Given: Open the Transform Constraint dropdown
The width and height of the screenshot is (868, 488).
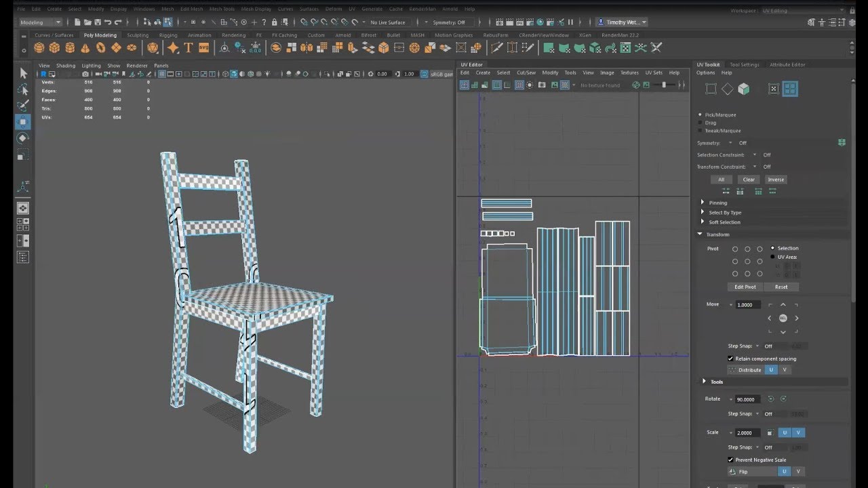Looking at the screenshot, I should [x=754, y=167].
